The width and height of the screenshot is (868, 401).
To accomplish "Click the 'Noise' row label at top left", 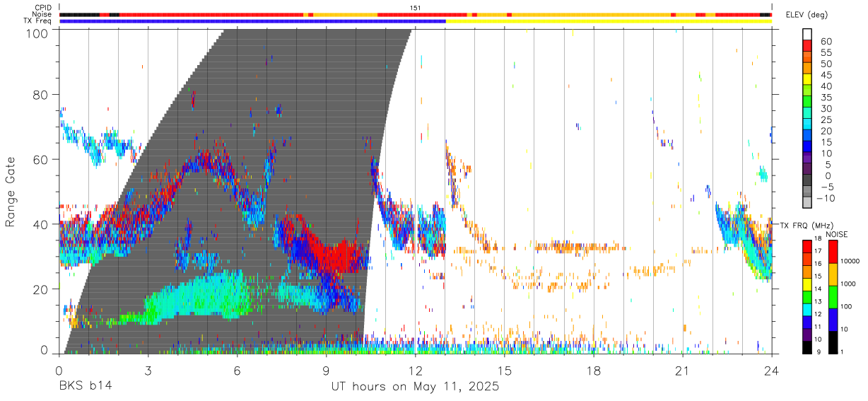I will (x=42, y=14).
